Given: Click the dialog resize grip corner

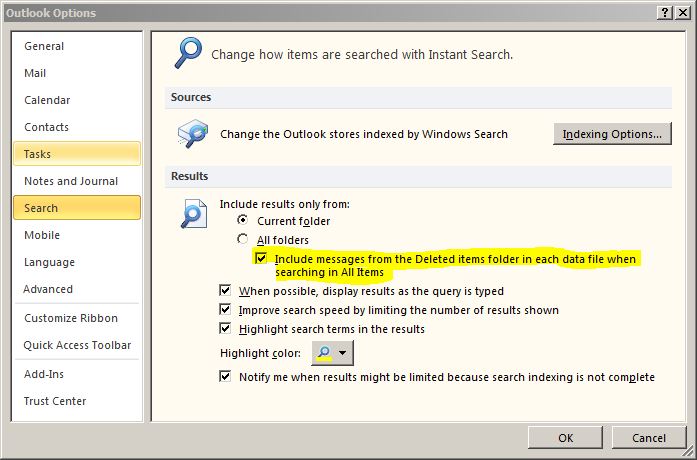Looking at the screenshot, I should [688, 451].
